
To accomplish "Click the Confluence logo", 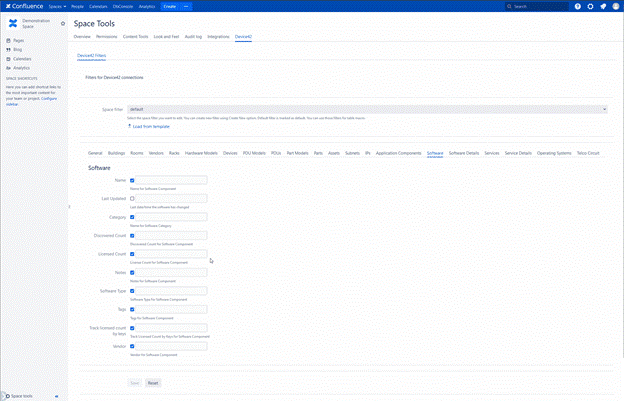I will pos(23,6).
